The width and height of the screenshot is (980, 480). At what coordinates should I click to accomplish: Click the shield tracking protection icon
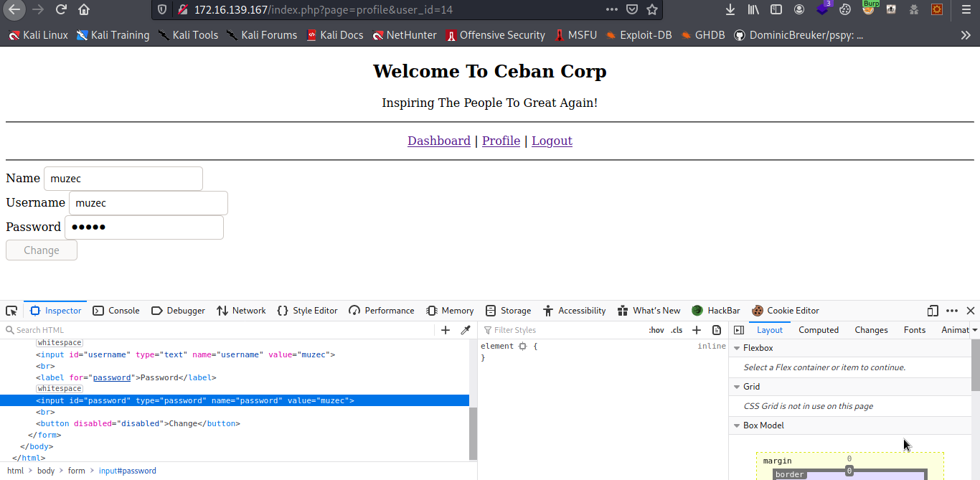tap(162, 9)
